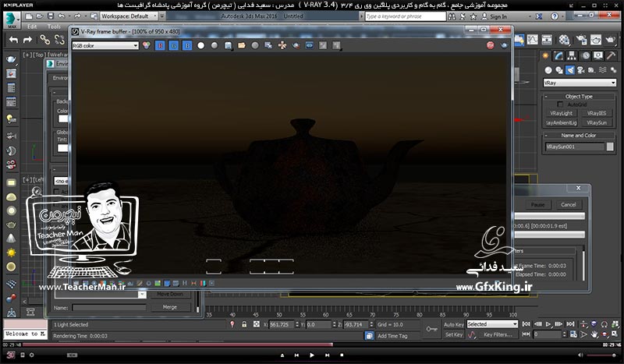Select the Lights category icon

click(570, 70)
